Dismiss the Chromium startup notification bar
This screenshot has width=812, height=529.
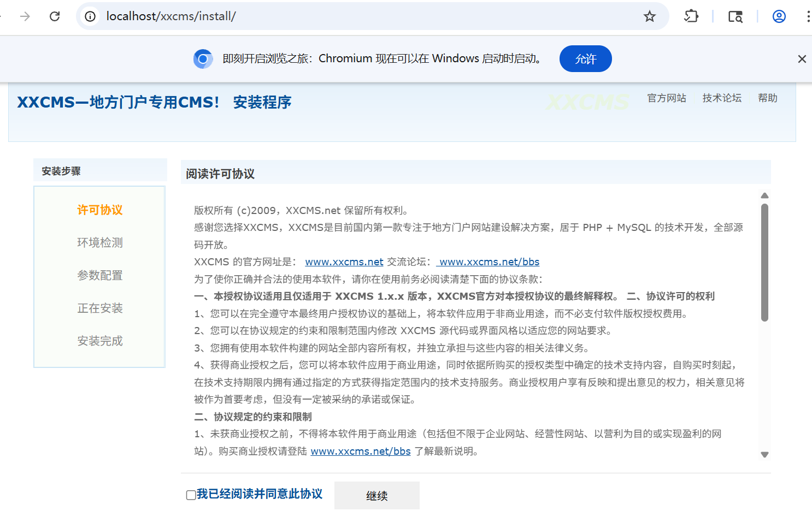pyautogui.click(x=802, y=59)
